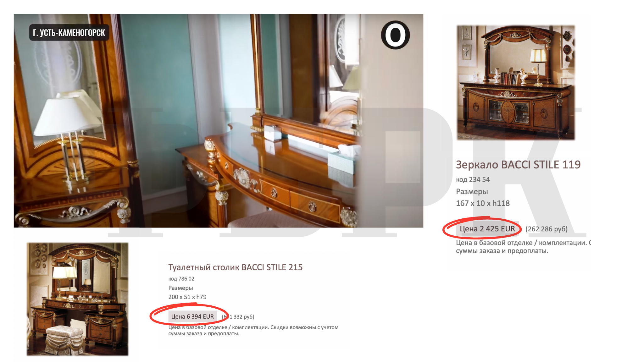644x362 pixels.
Task: Click the Туалетный столик BACCI STILE 215 title
Action: pos(235,267)
